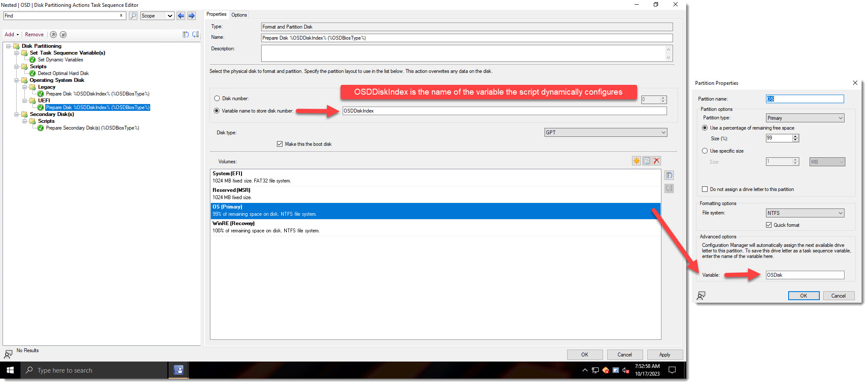Open the pinned Configuration Manager taskbar app
This screenshot has height=385, width=868.
coord(179,370)
